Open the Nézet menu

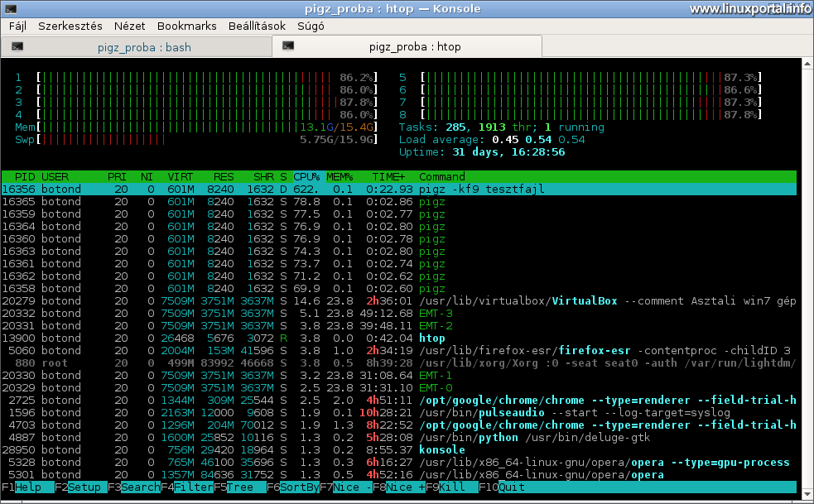click(129, 26)
